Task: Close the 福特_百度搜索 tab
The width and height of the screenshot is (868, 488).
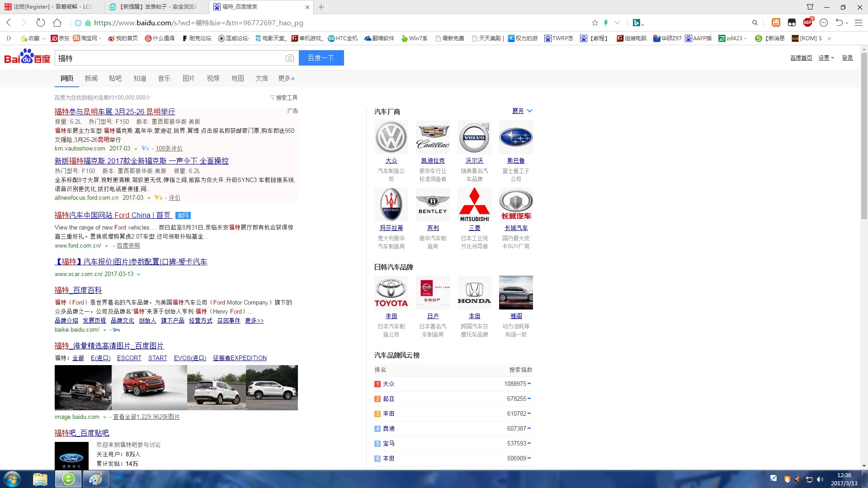Action: tap(307, 7)
